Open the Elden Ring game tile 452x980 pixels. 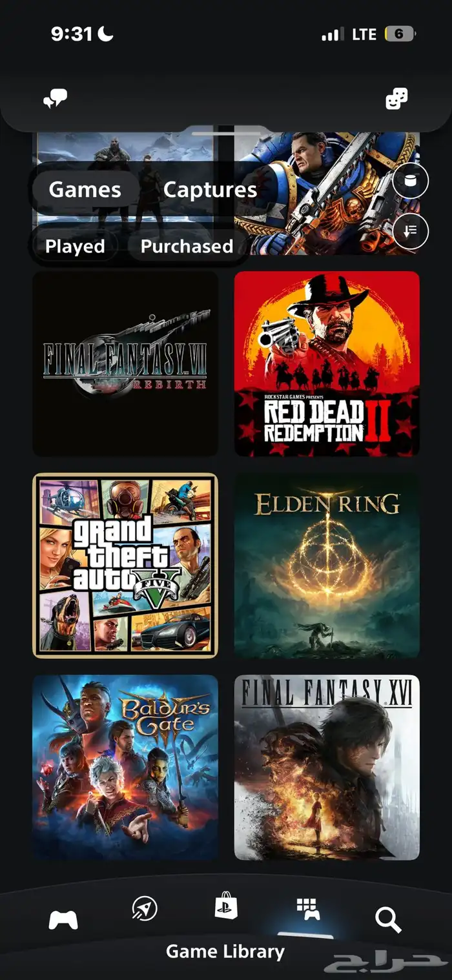(327, 566)
